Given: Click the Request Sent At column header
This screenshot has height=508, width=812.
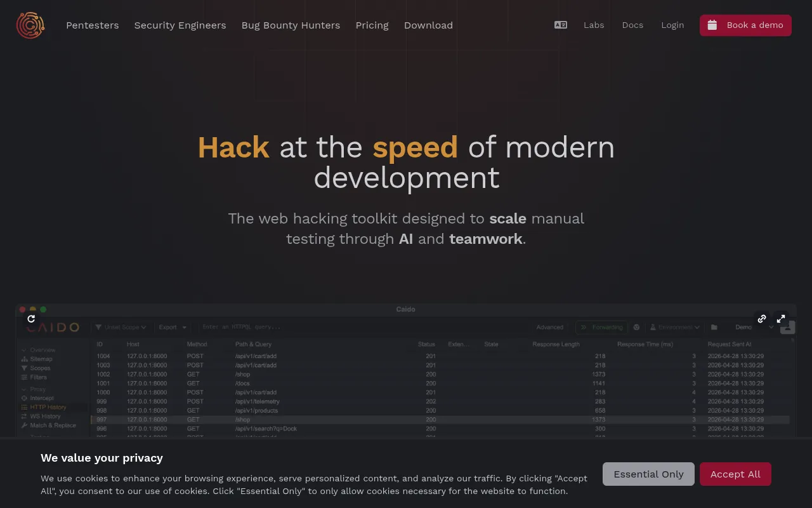Looking at the screenshot, I should tap(730, 344).
